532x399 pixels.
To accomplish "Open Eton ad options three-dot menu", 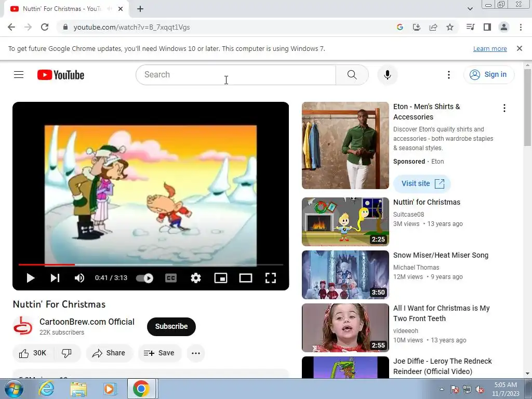I will [x=504, y=108].
